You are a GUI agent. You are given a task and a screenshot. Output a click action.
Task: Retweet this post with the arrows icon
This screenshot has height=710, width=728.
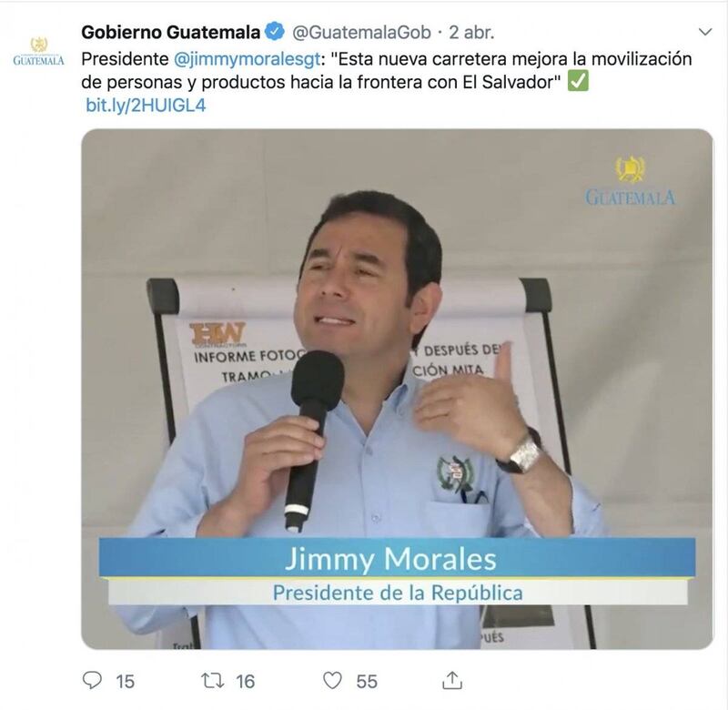(213, 681)
